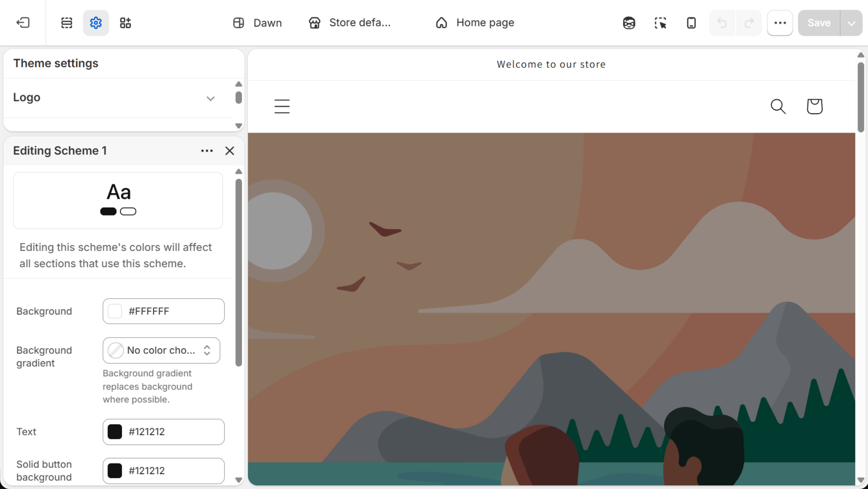Open the App embeds icon
This screenshot has width=868, height=489.
pos(125,23)
